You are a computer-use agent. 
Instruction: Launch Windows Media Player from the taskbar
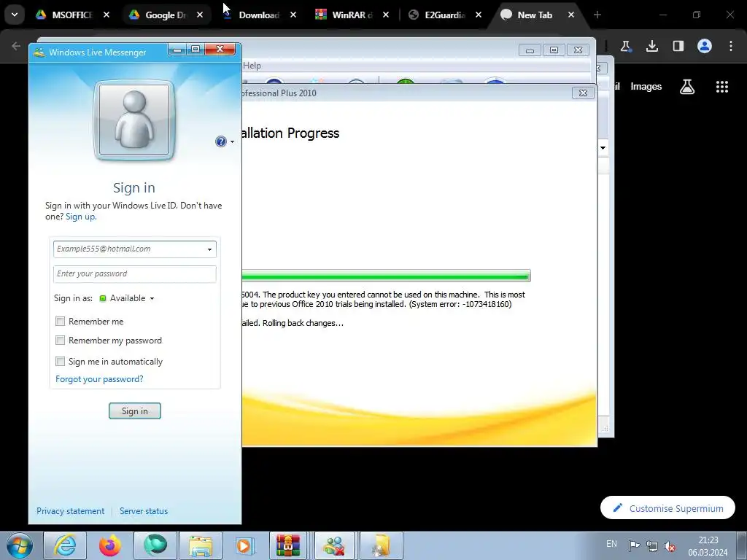pyautogui.click(x=244, y=545)
